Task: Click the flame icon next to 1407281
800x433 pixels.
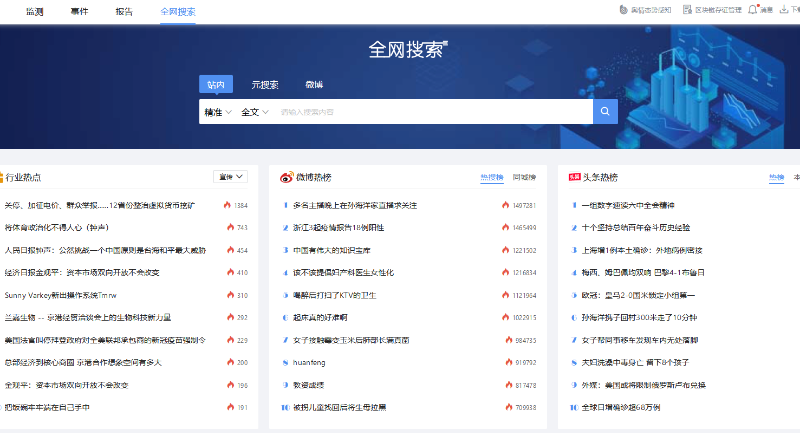Action: click(x=506, y=205)
